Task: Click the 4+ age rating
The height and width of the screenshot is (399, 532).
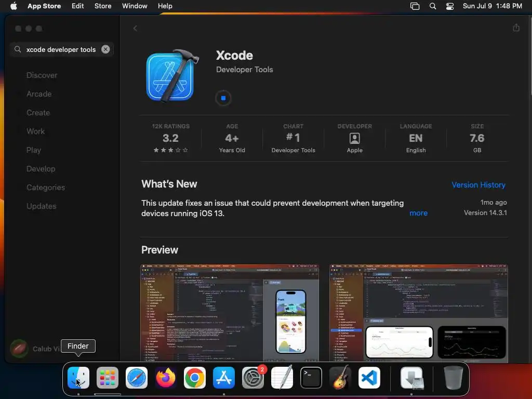Action: (232, 138)
